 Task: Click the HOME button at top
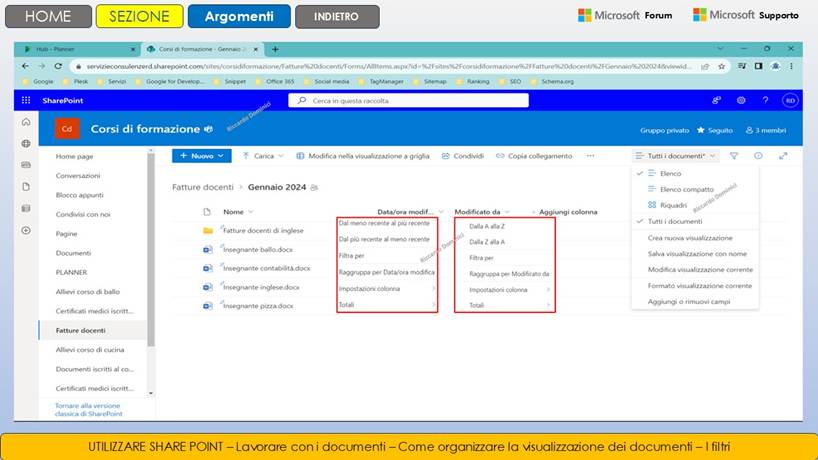[48, 16]
